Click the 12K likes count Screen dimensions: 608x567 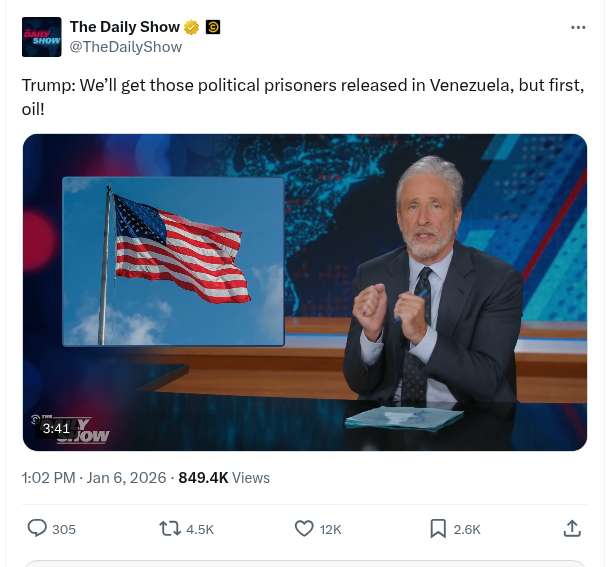pyautogui.click(x=330, y=529)
